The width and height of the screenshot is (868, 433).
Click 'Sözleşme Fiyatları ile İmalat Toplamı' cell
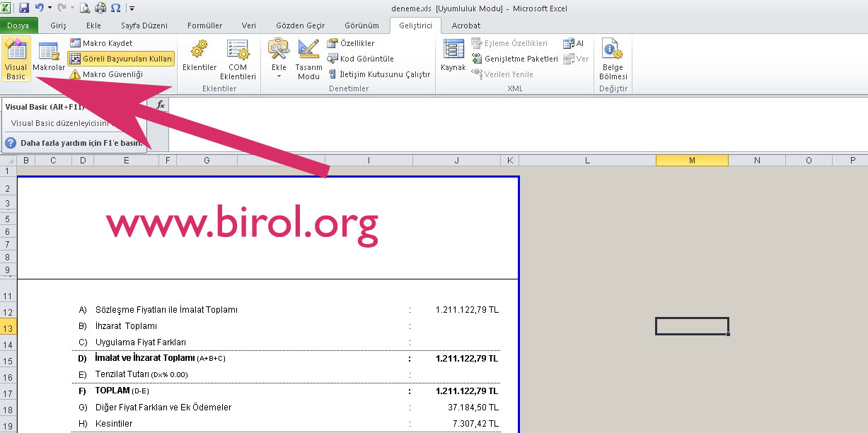click(166, 310)
